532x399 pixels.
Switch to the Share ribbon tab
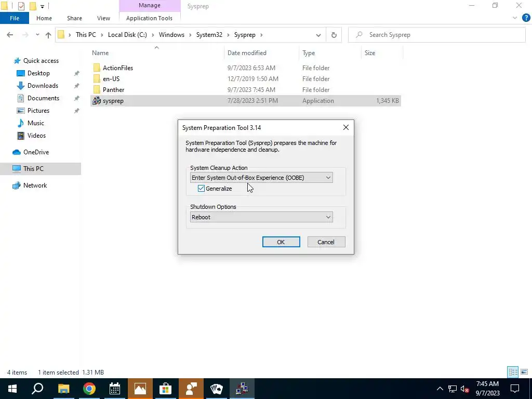point(74,18)
